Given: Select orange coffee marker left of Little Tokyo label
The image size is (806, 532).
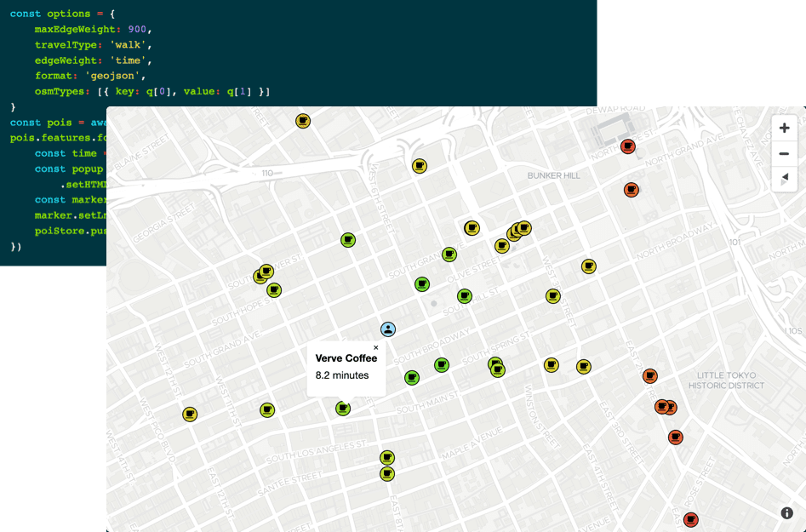Looking at the screenshot, I should click(649, 376).
